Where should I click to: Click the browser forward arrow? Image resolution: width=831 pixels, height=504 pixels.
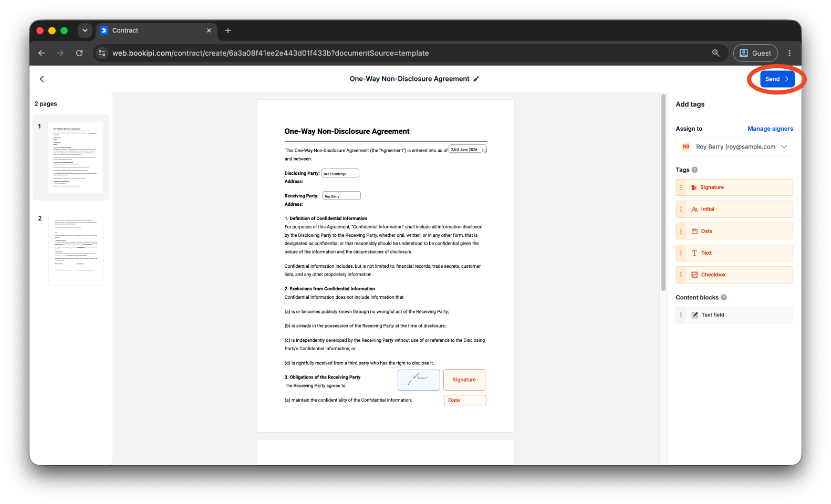tap(60, 53)
